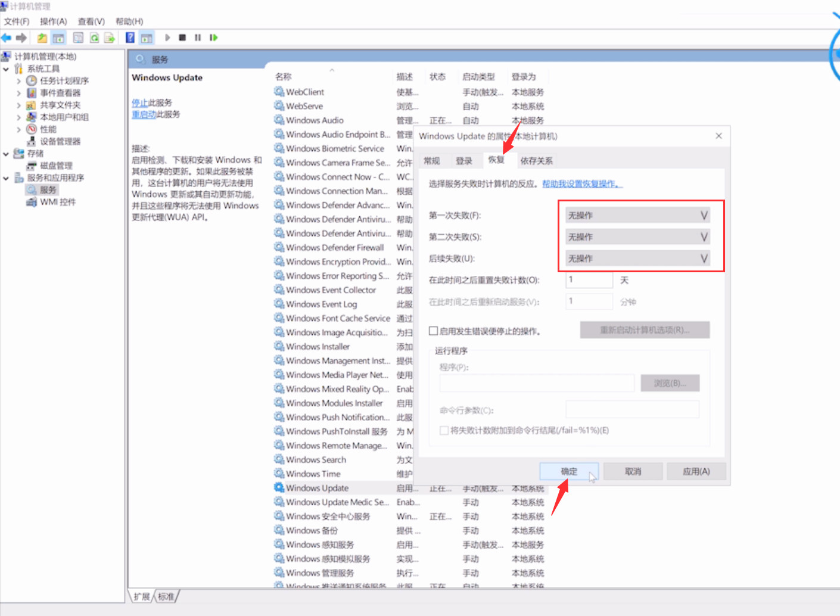
Task: Click the Stop Service square icon
Action: 182,38
